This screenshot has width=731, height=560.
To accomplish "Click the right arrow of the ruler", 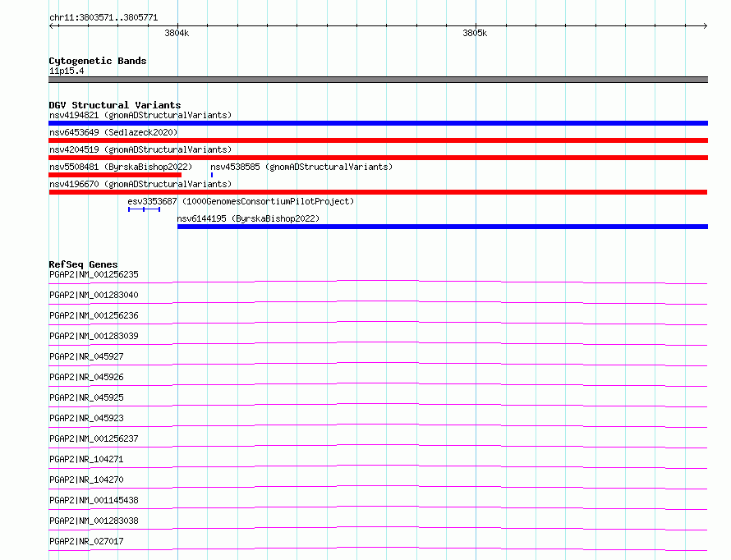I will coord(705,26).
